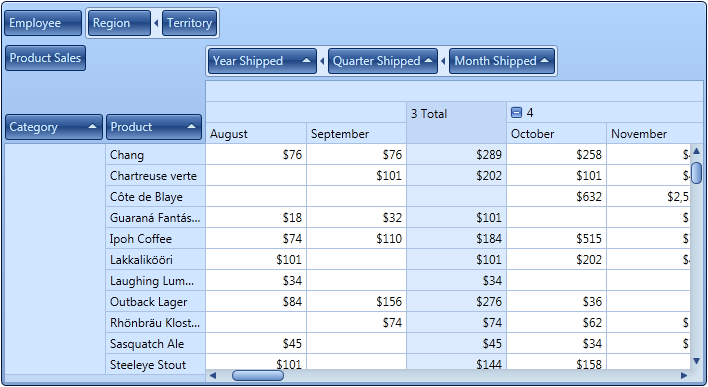Click the right arrow of horizontal scrollbar
Screen dimensions: 708x387
pos(684,375)
